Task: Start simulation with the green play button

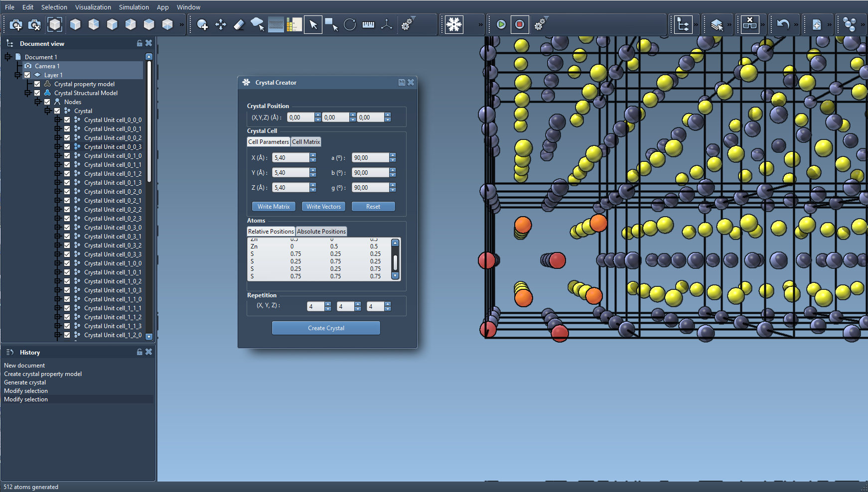Action: (501, 24)
